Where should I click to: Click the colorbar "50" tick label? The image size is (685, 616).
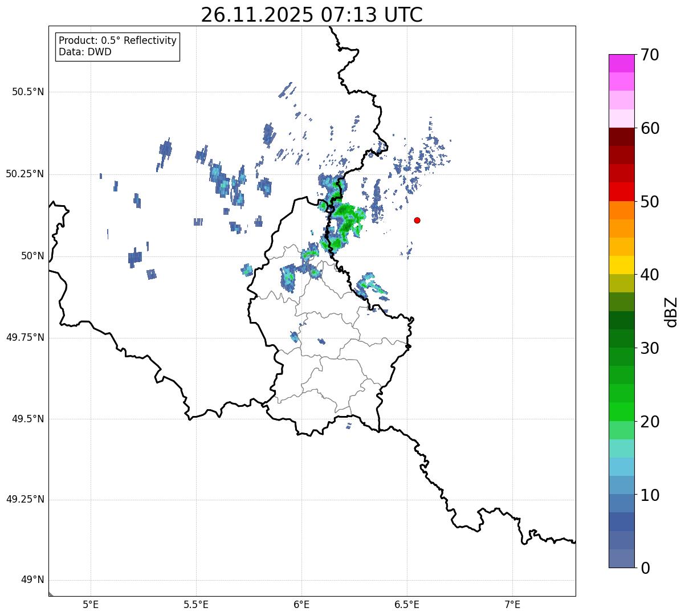tap(650, 202)
